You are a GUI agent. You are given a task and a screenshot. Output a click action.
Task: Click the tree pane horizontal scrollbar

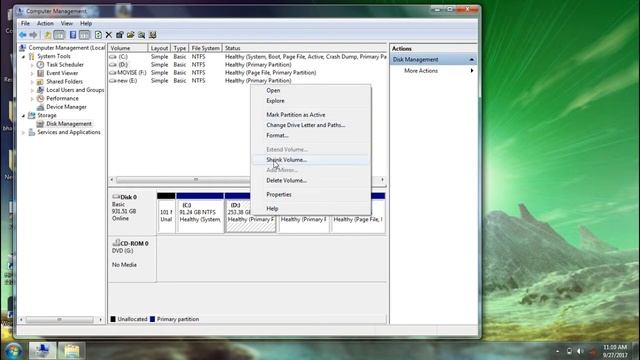(61, 320)
